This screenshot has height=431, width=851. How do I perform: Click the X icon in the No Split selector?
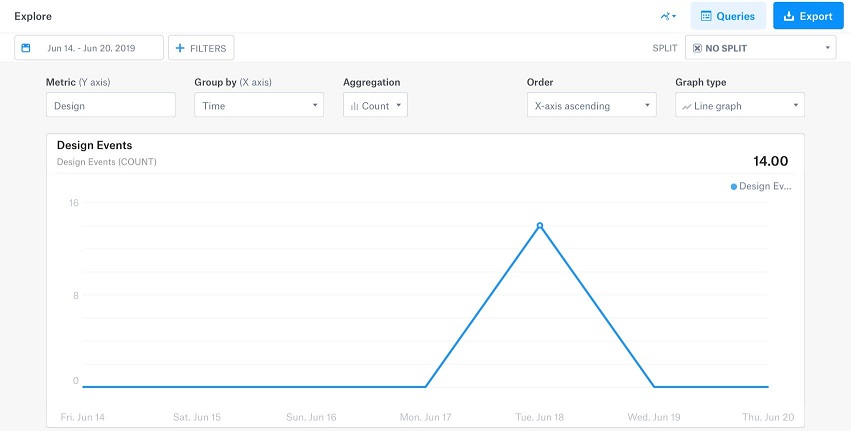(x=697, y=47)
